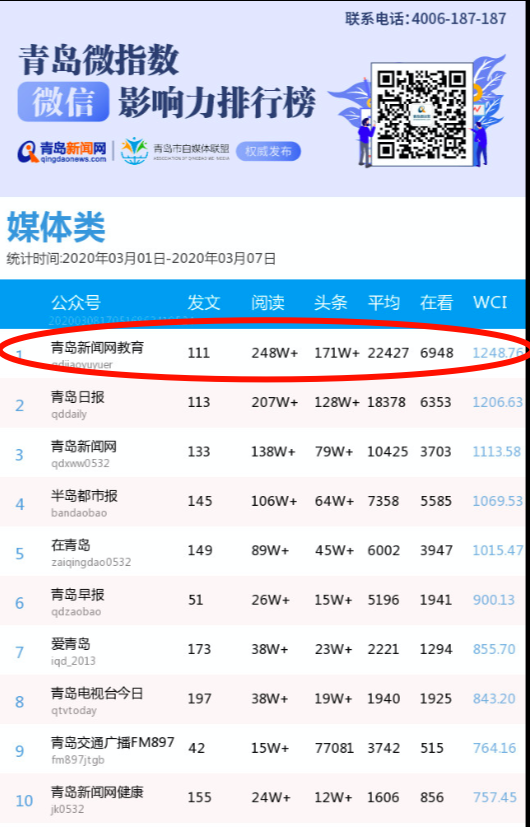Viewport: 530px width, 827px height.
Task: Click WCI value 900.13
Action: pyautogui.click(x=494, y=600)
